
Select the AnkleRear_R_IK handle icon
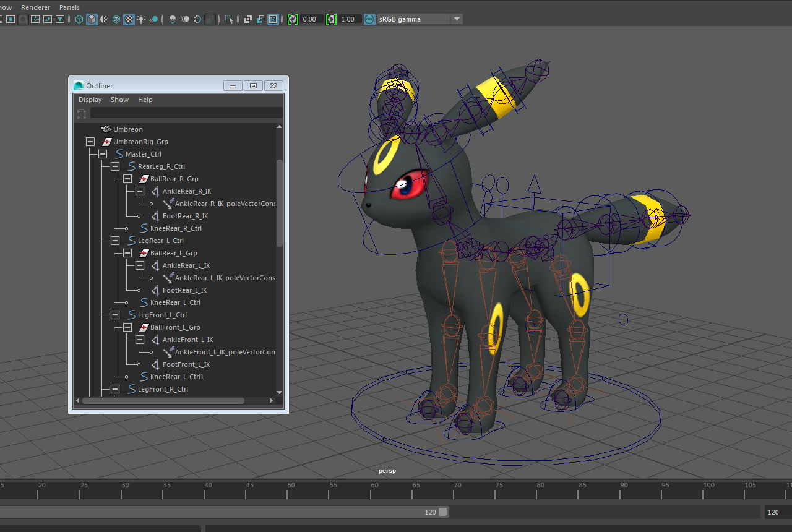click(x=155, y=191)
